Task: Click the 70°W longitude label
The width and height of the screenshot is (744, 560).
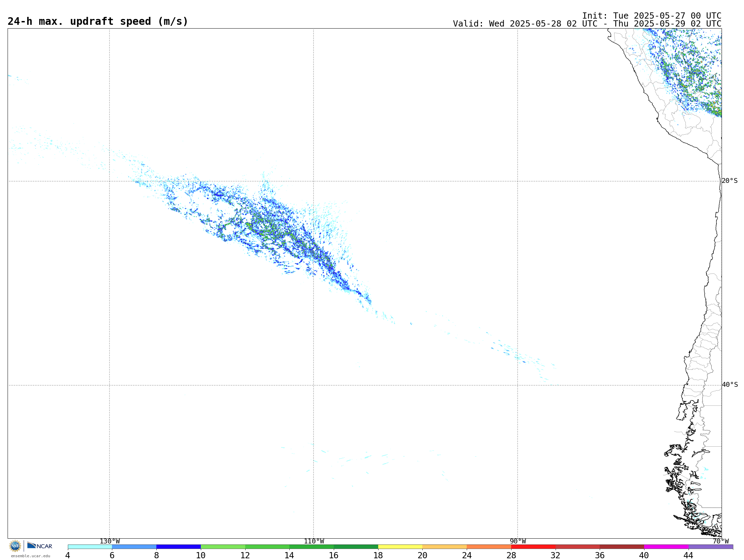Action: coord(721,541)
